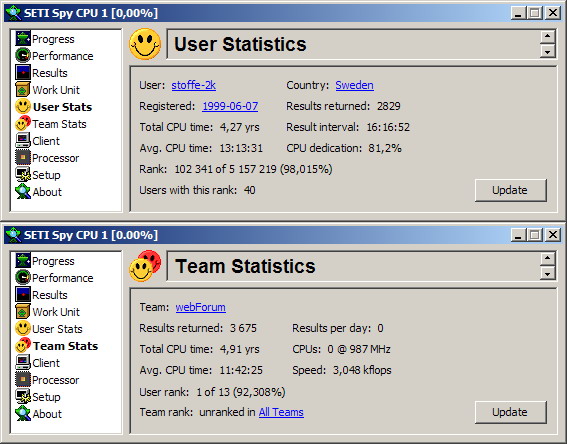Click the large smiley beside User Statistics heading
This screenshot has height=444, width=567.
[145, 44]
